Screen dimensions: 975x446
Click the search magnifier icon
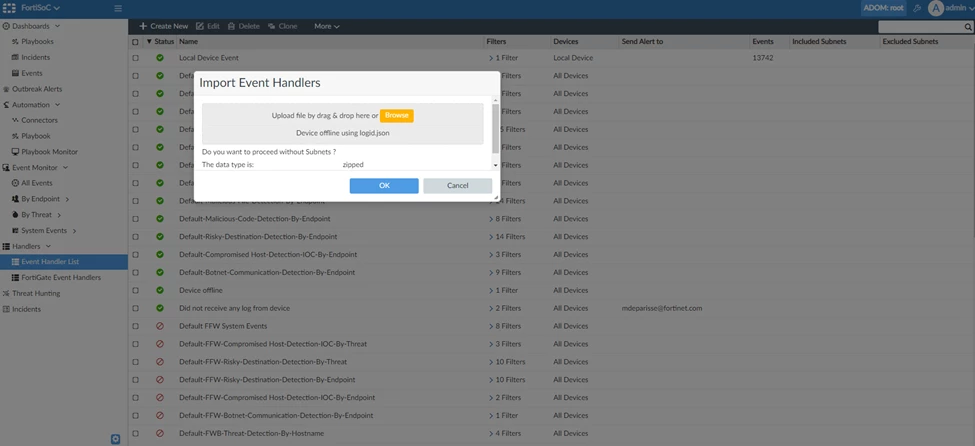[968, 27]
